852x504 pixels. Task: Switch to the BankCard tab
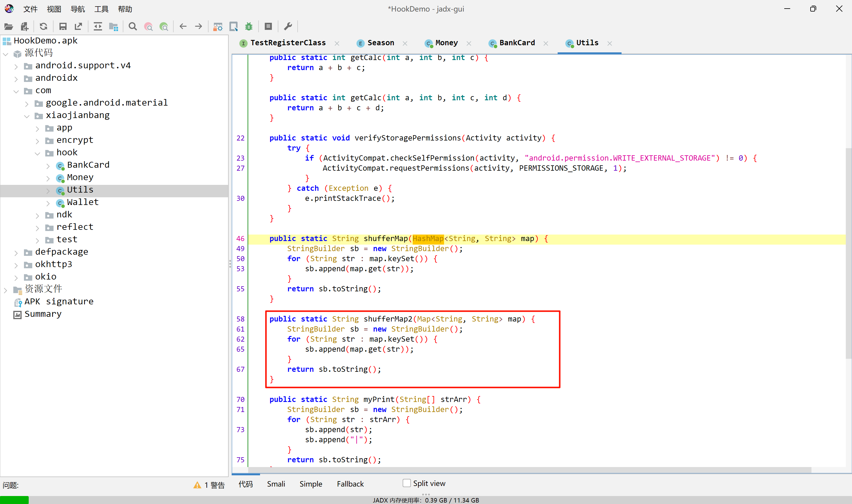(517, 43)
